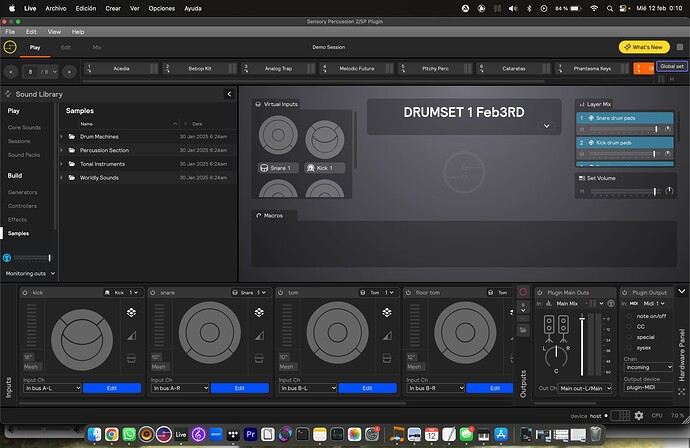Expand the Percussion Section folder
The width and height of the screenshot is (690, 448).
coord(61,150)
